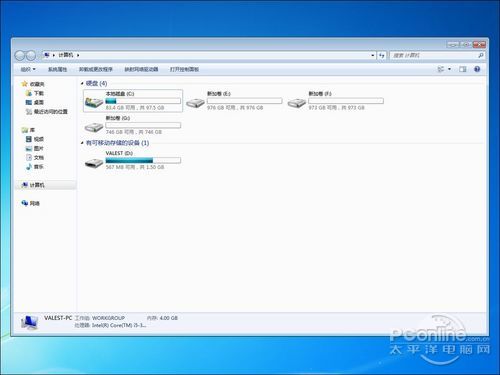500x375 pixels.
Task: Open the view options dropdown arrow
Action: tap(449, 69)
